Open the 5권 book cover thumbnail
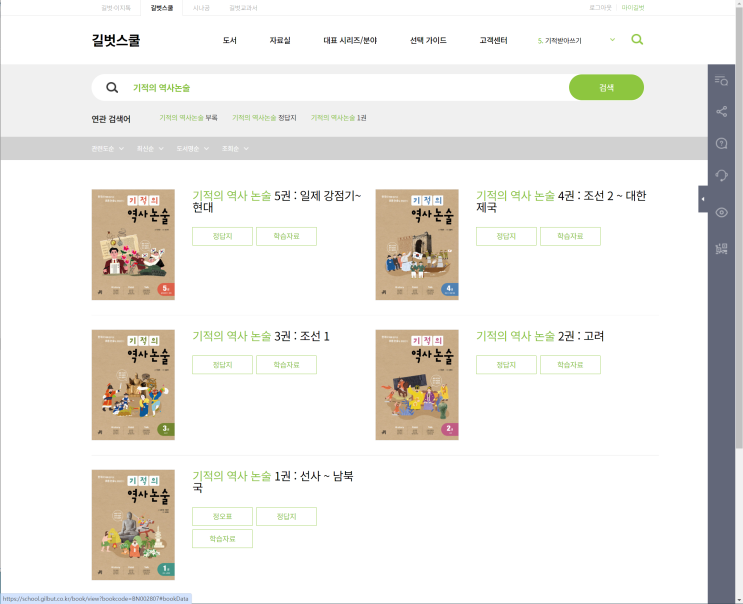The width and height of the screenshot is (743, 604). pos(133,244)
